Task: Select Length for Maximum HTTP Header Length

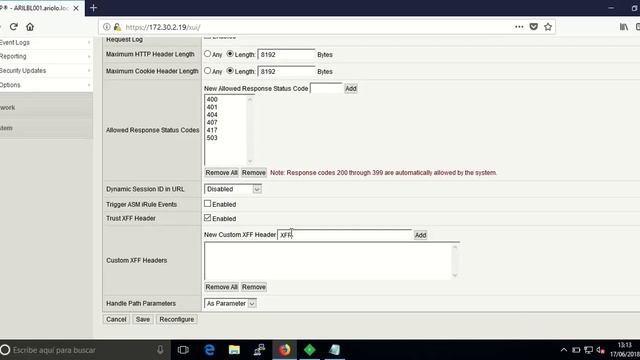Action: (230, 53)
